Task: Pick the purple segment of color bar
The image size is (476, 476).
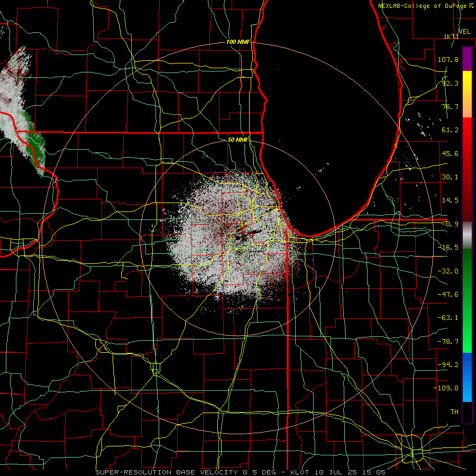Action: click(467, 59)
